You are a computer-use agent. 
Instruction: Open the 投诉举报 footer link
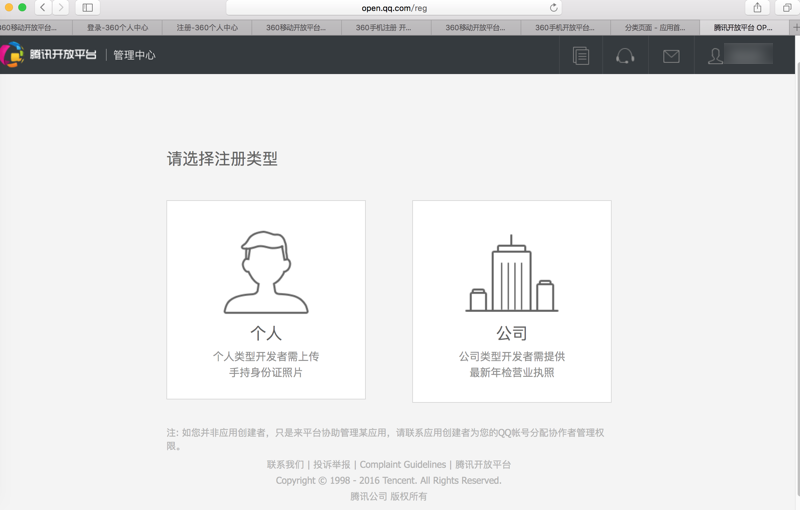pos(332,465)
